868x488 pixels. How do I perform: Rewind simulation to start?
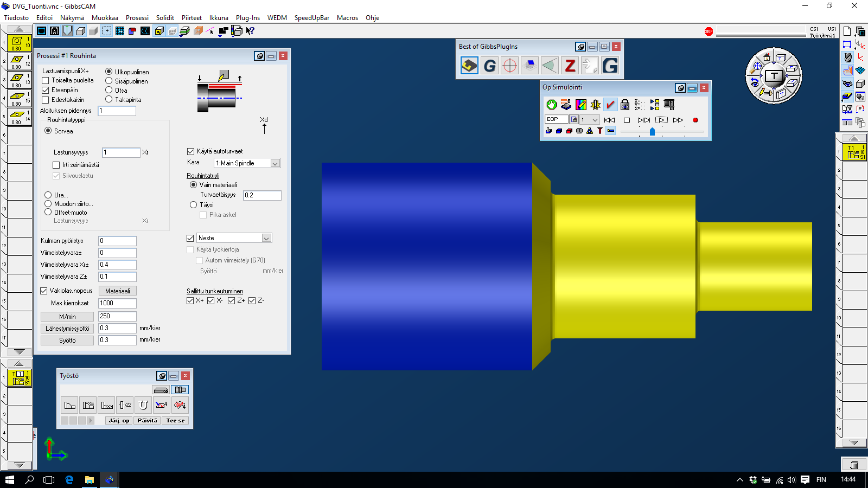pyautogui.click(x=609, y=120)
